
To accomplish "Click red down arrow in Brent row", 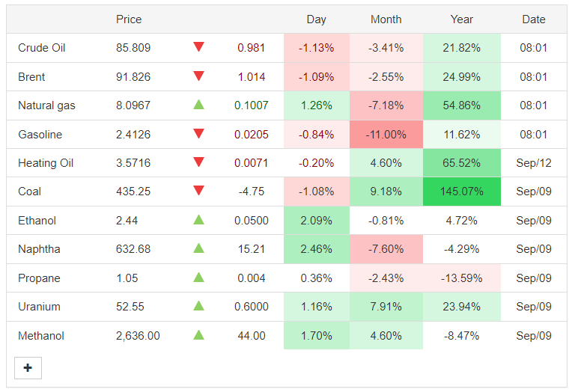I will point(199,76).
